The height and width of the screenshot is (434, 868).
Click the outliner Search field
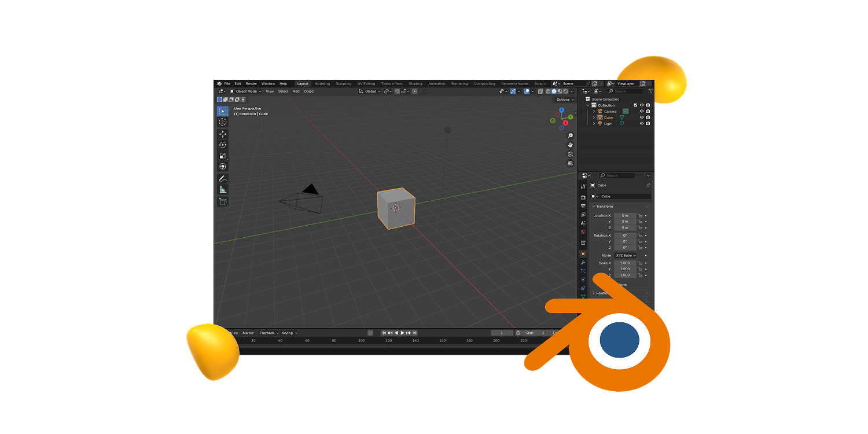(625, 91)
